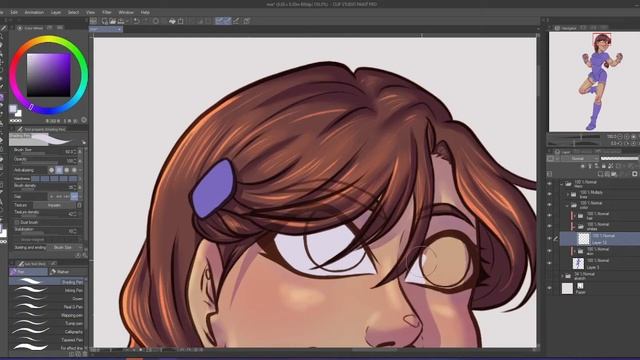Choose the Mixing Pen brush
The image size is (640, 360).
tap(48, 290)
